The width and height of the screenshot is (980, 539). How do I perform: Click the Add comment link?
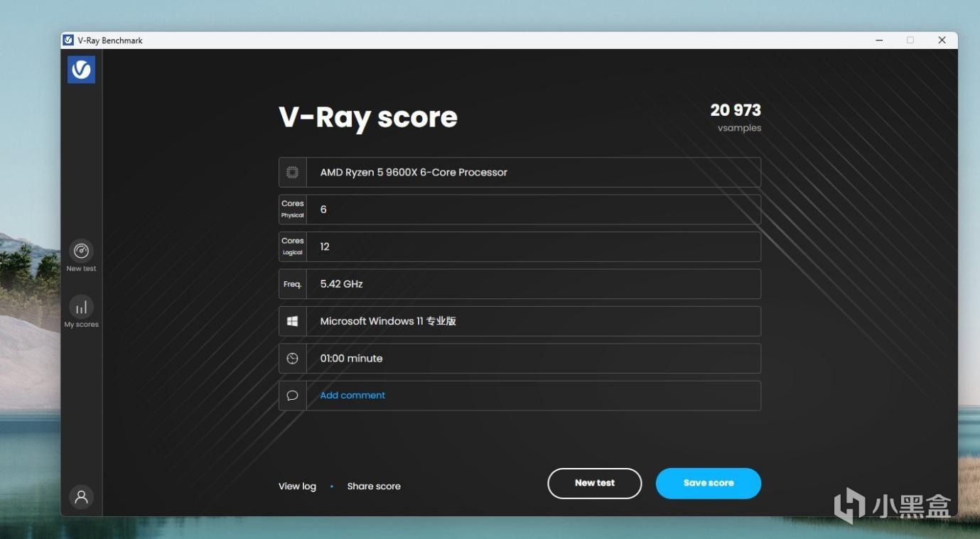[x=352, y=396]
